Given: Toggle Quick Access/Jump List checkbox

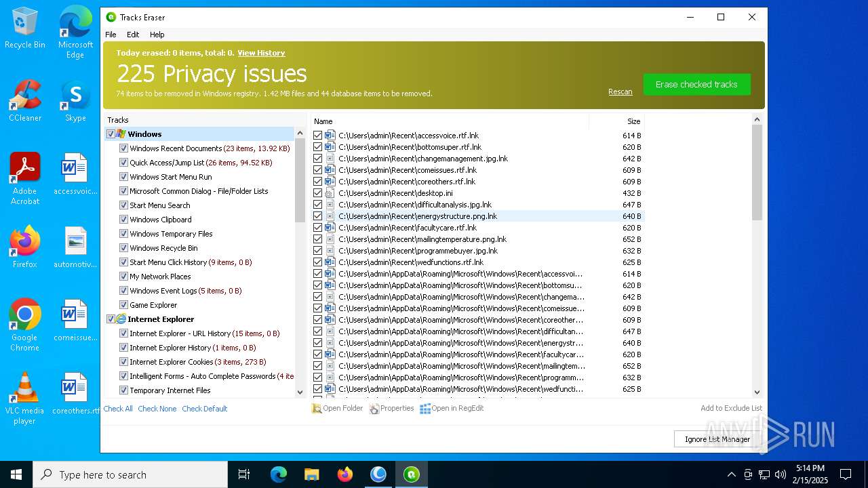Looking at the screenshot, I should click(123, 162).
